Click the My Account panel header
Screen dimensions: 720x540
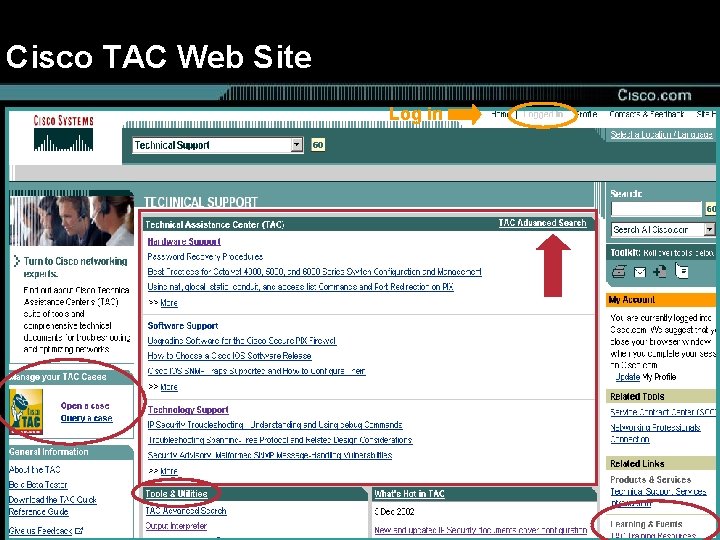point(661,300)
